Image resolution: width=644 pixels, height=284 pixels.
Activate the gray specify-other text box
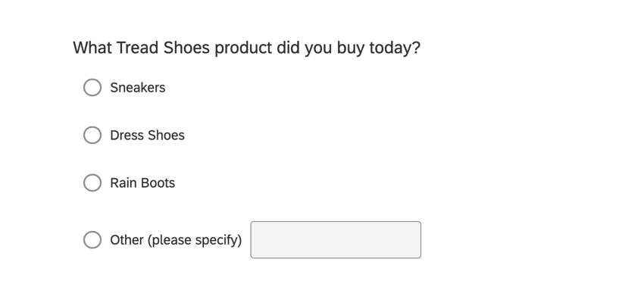tap(336, 239)
